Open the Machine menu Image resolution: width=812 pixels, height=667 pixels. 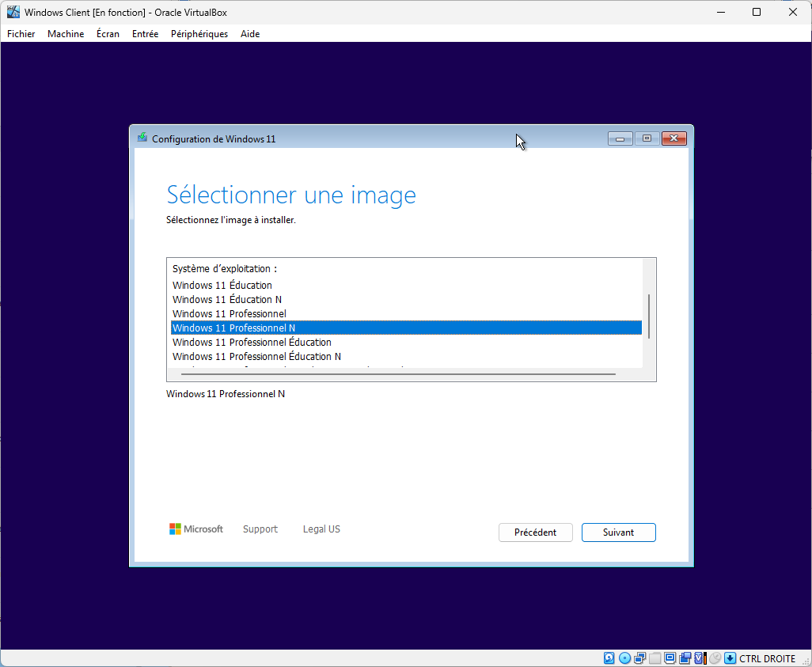tap(66, 34)
